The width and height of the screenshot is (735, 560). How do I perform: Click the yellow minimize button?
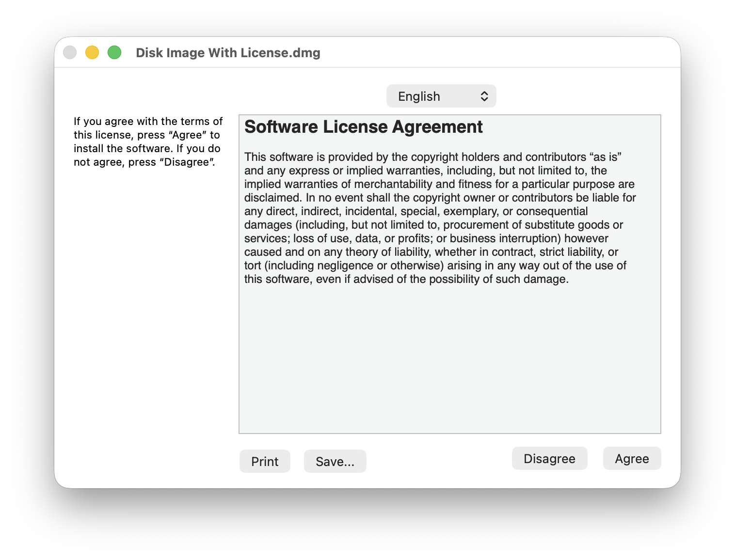(92, 52)
